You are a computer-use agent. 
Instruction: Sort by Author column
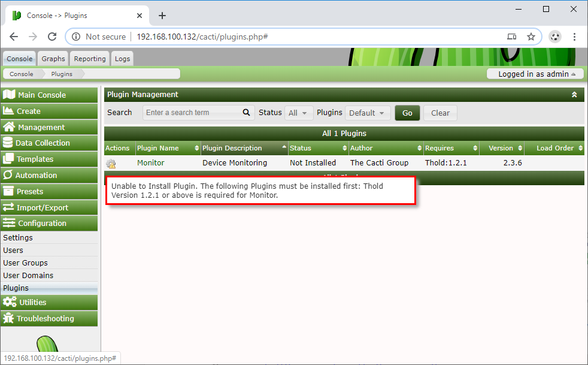point(386,148)
